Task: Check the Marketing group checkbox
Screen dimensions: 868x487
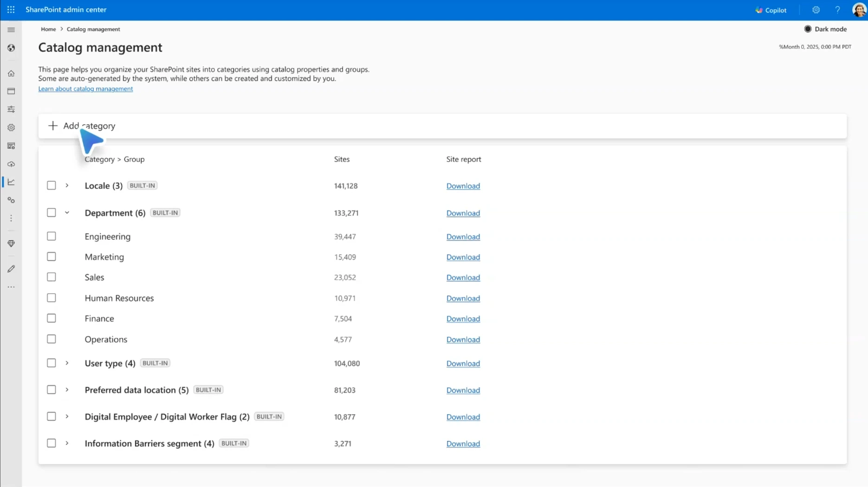Action: pyautogui.click(x=52, y=257)
